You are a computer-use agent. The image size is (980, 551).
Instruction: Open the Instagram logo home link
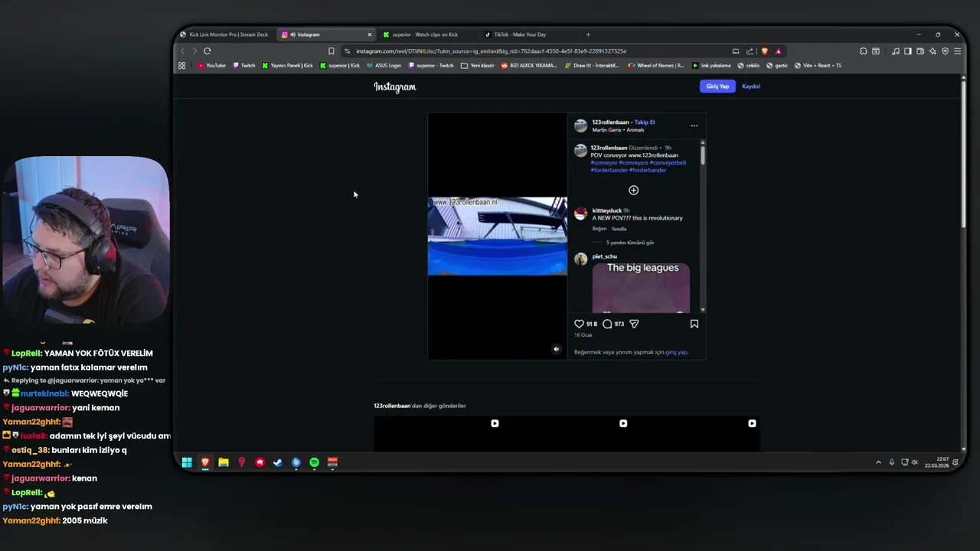point(395,87)
